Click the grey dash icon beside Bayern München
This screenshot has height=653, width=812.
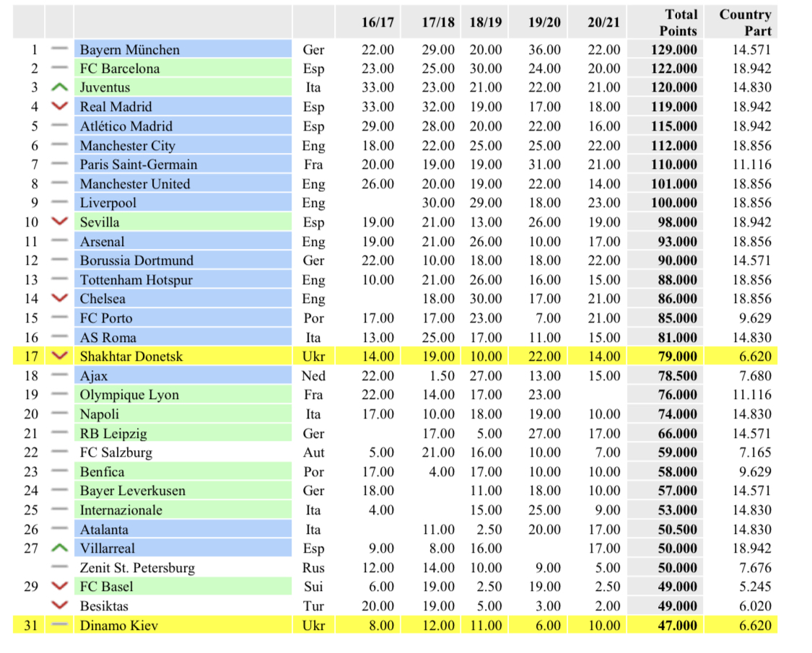pyautogui.click(x=60, y=50)
